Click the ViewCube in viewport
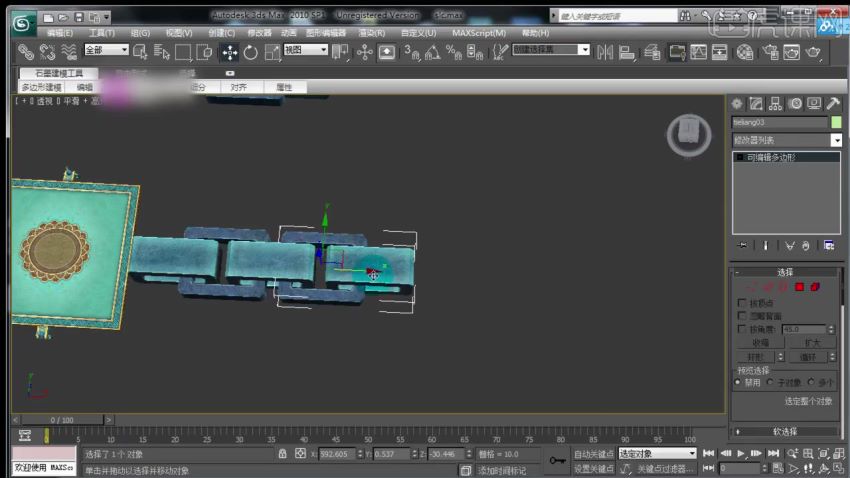This screenshot has width=850, height=478. click(x=686, y=133)
